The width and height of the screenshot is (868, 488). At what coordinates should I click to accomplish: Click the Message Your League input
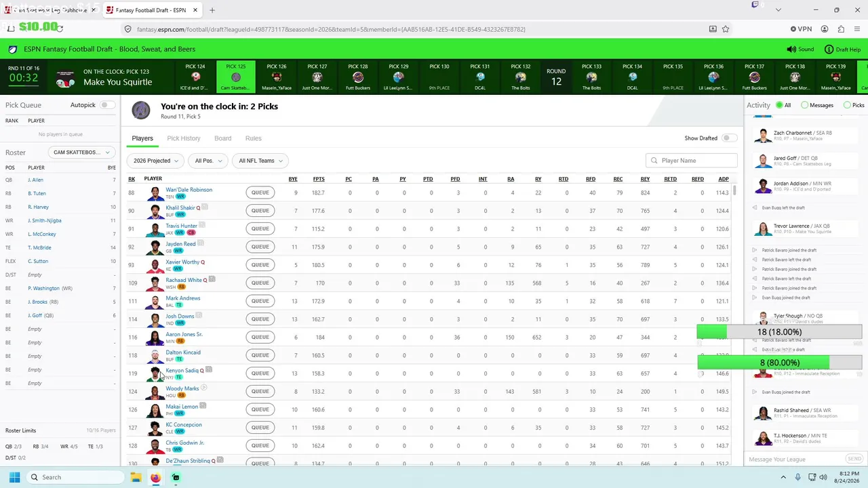[x=795, y=459]
